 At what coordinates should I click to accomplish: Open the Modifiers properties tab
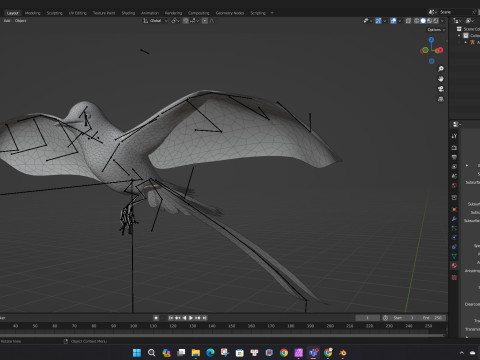pyautogui.click(x=454, y=219)
